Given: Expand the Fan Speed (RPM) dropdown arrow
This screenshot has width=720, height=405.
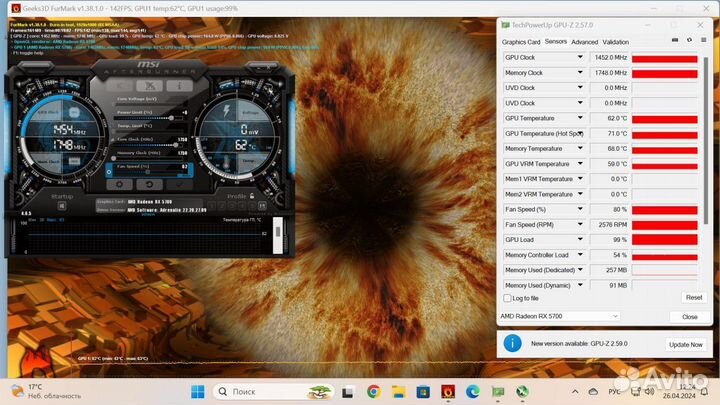Looking at the screenshot, I should tap(580, 224).
